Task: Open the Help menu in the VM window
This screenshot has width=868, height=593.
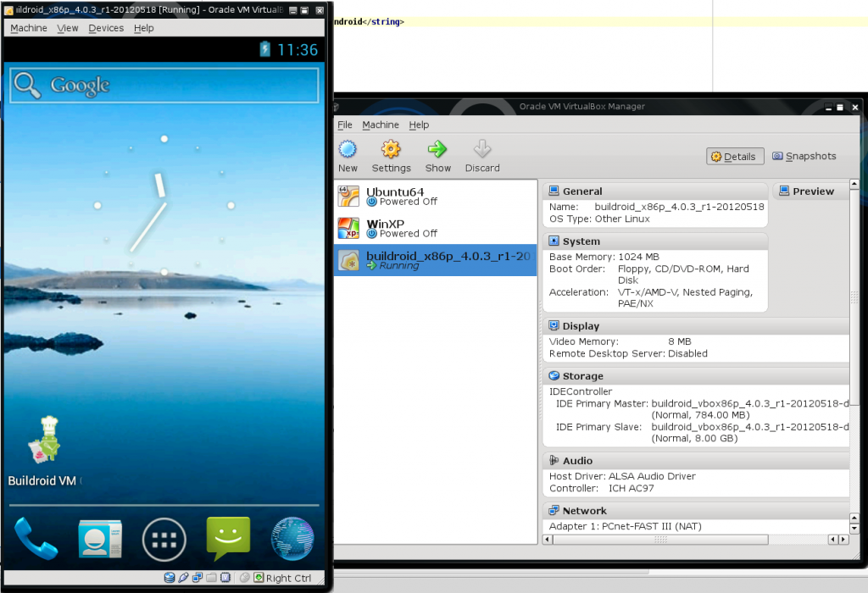Action: tap(143, 28)
